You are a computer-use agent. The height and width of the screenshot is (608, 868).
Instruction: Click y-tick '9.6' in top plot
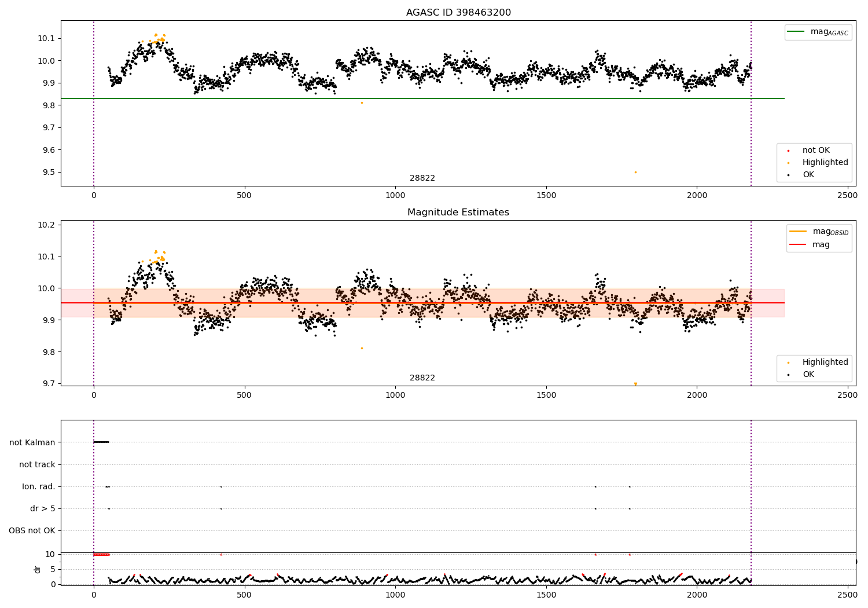click(48, 150)
